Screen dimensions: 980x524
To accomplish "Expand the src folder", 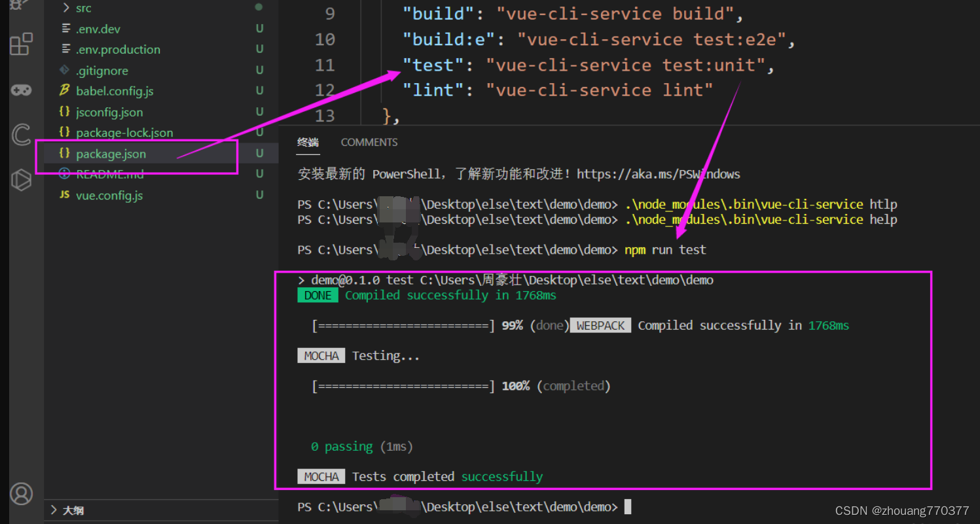I will coord(65,8).
